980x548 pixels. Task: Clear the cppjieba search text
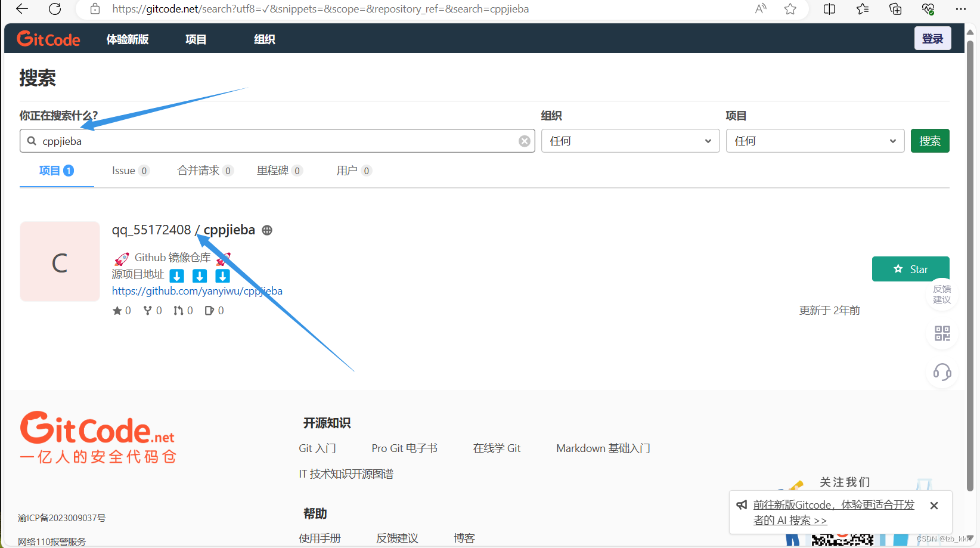pyautogui.click(x=525, y=141)
